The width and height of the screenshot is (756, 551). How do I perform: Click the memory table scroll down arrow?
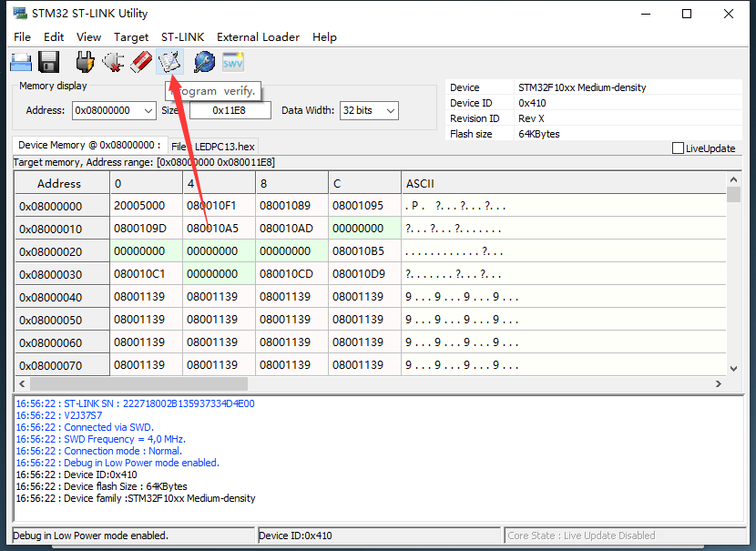733,369
